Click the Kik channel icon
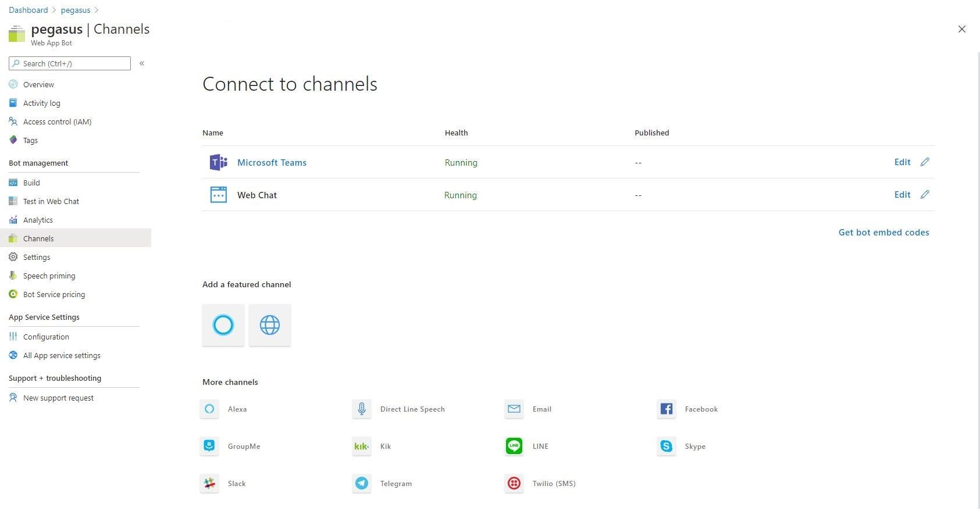 coord(362,446)
